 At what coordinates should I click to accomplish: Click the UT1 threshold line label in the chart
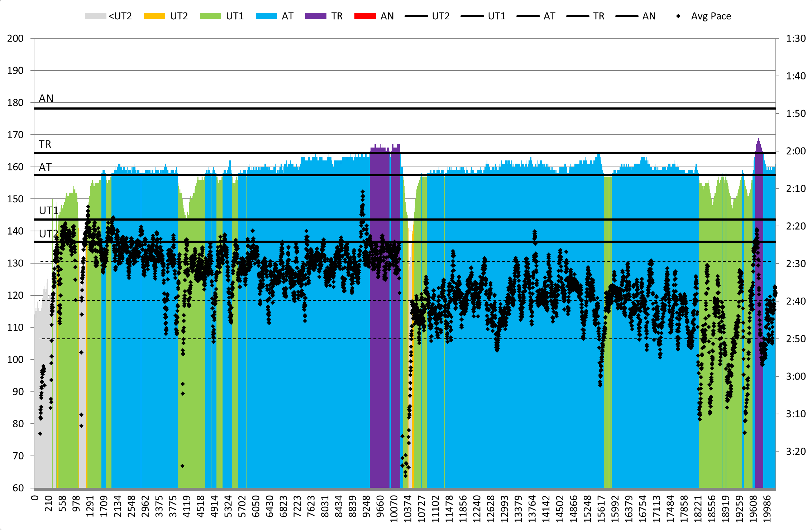[x=49, y=211]
